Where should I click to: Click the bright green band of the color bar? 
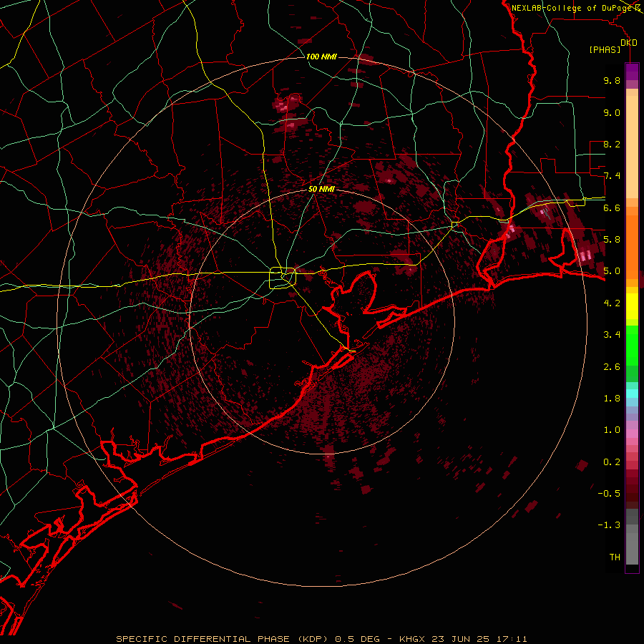tap(632, 345)
